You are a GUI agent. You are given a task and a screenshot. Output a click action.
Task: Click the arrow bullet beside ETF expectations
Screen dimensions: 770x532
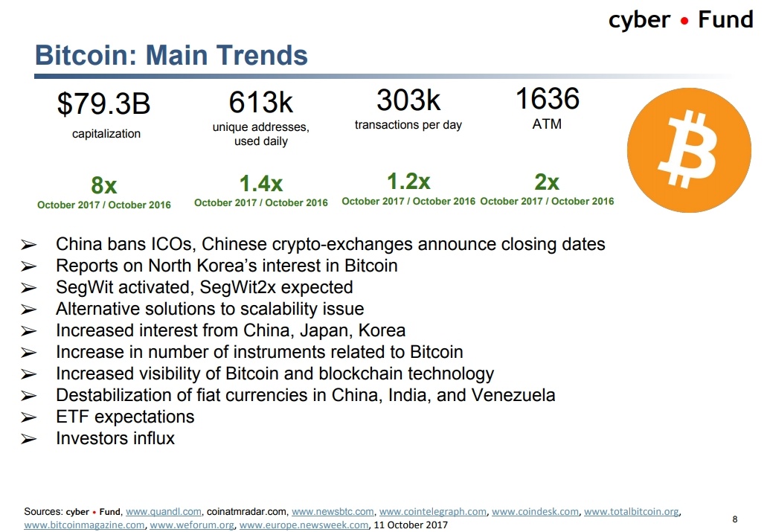pos(29,417)
